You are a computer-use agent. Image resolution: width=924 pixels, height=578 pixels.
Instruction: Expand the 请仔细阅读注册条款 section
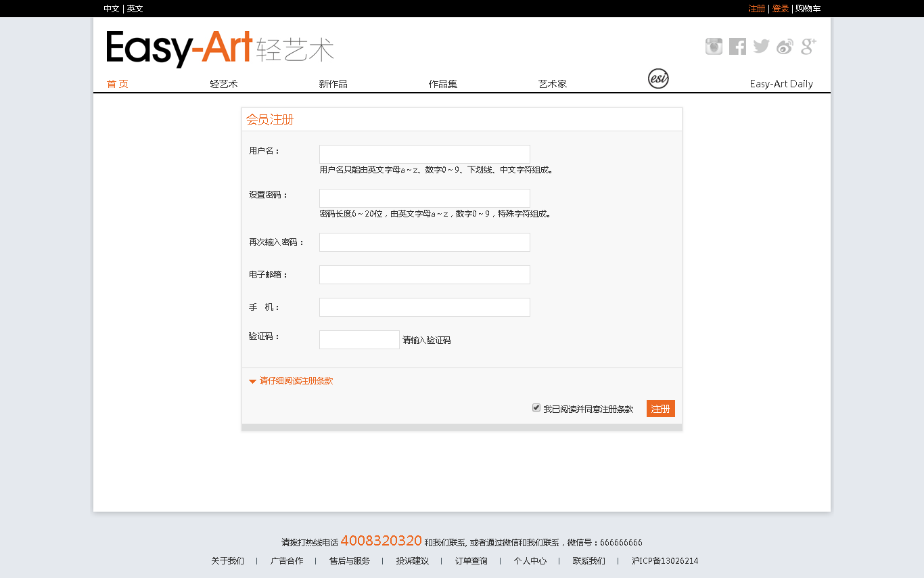[296, 381]
